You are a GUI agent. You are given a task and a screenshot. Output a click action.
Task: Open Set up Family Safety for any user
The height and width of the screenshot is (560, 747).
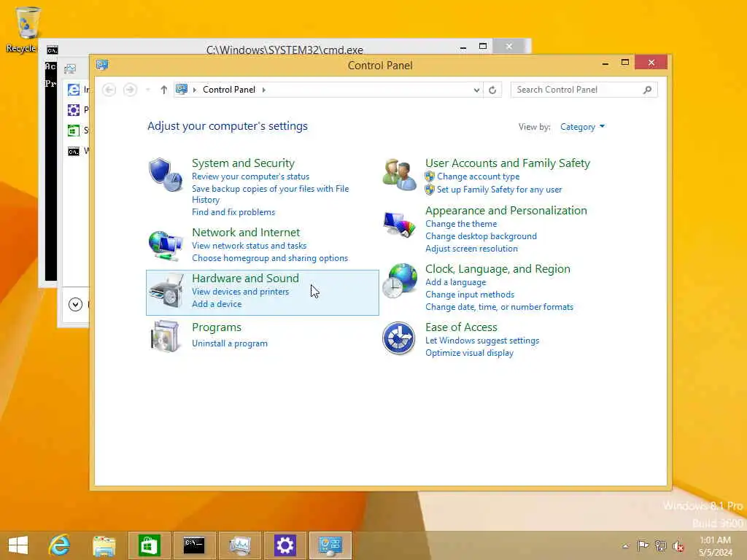point(499,190)
